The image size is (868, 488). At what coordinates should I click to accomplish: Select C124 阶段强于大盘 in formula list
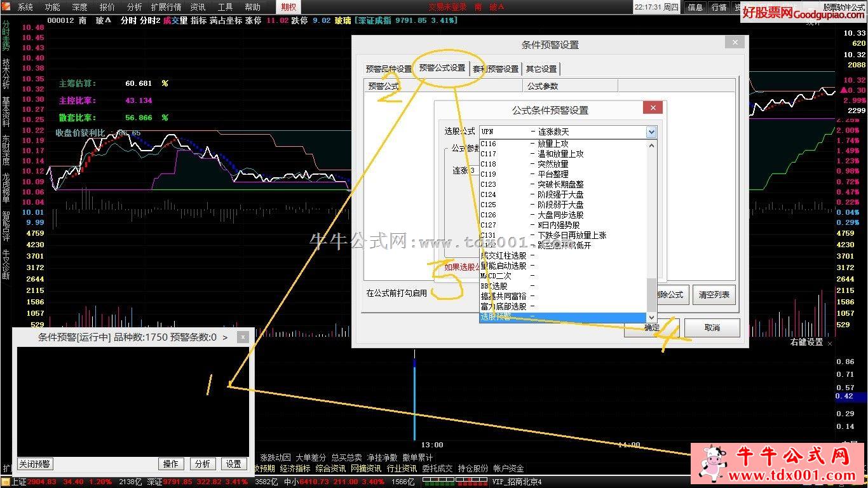[562, 194]
